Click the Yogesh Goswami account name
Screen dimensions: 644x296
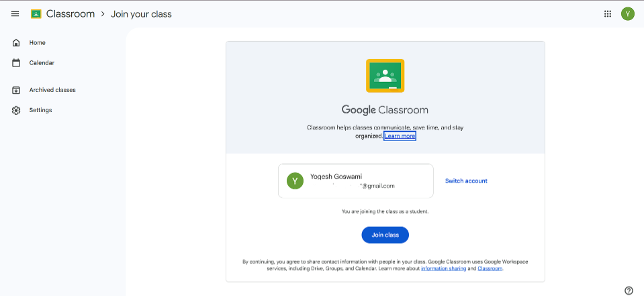tap(336, 177)
